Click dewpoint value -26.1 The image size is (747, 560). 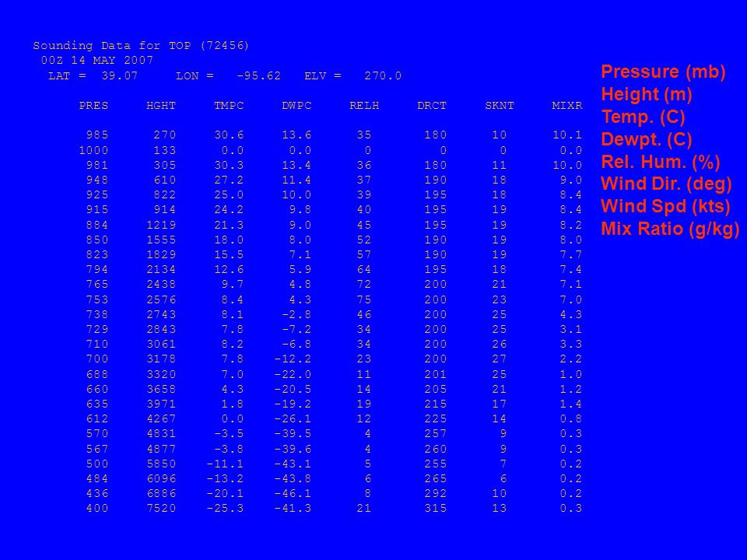coord(293,418)
